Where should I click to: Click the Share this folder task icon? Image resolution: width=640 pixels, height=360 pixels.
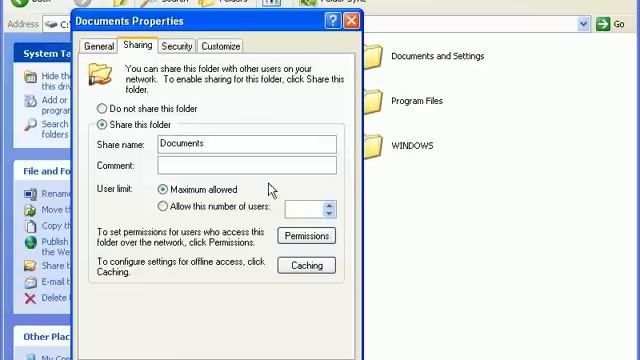pos(31,266)
